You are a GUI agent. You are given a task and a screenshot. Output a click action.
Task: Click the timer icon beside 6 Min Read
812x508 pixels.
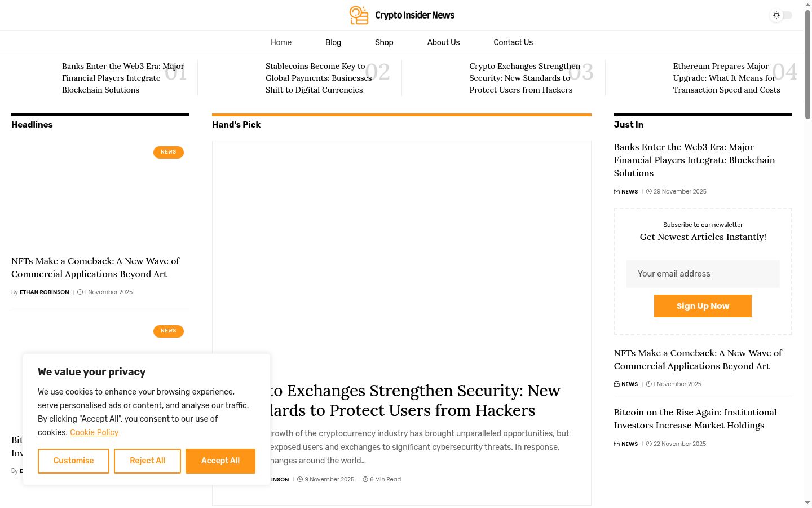pos(365,480)
